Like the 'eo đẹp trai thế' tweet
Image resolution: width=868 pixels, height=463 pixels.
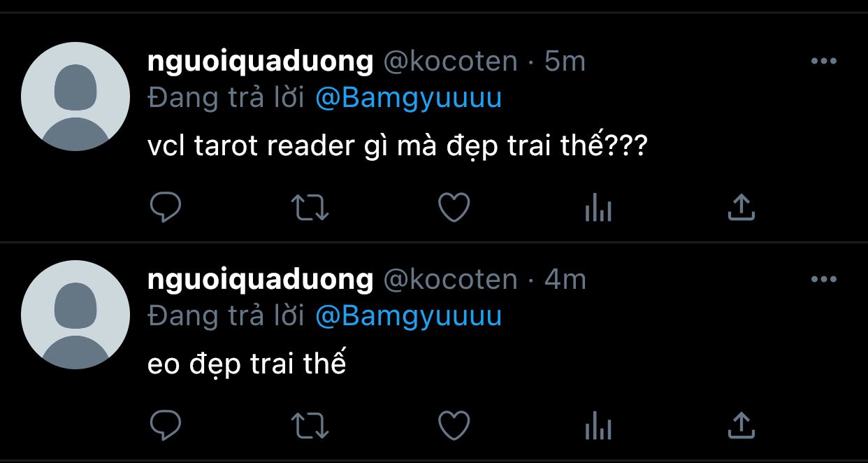click(454, 425)
